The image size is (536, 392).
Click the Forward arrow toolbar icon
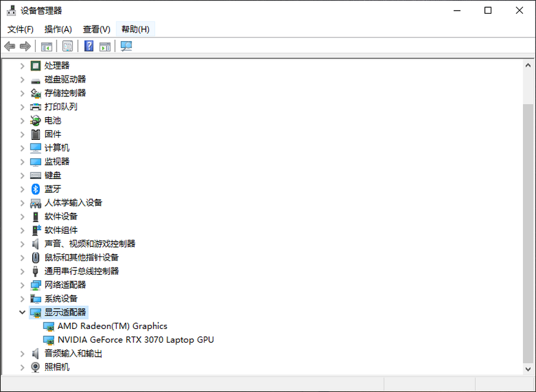25,46
